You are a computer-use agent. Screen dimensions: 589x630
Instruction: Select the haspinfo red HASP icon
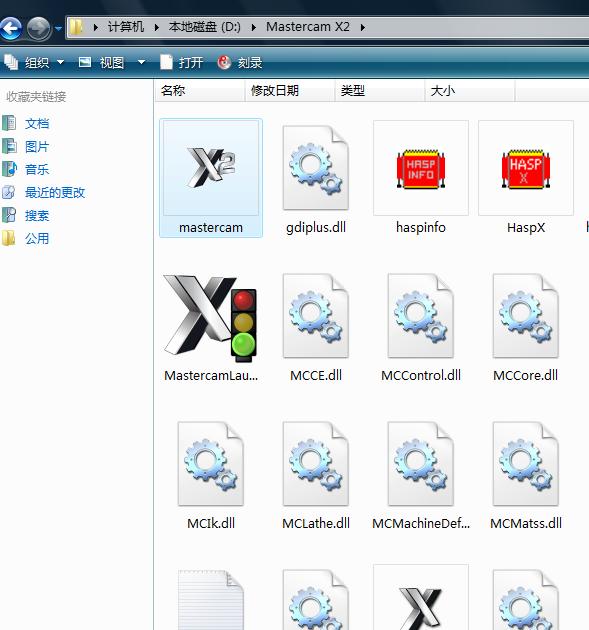point(421,169)
